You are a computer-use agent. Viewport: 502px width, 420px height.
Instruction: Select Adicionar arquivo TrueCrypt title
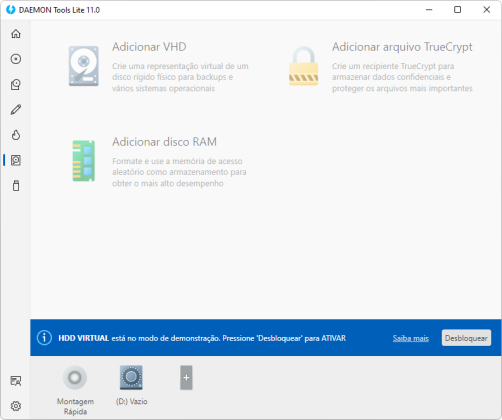pyautogui.click(x=402, y=47)
